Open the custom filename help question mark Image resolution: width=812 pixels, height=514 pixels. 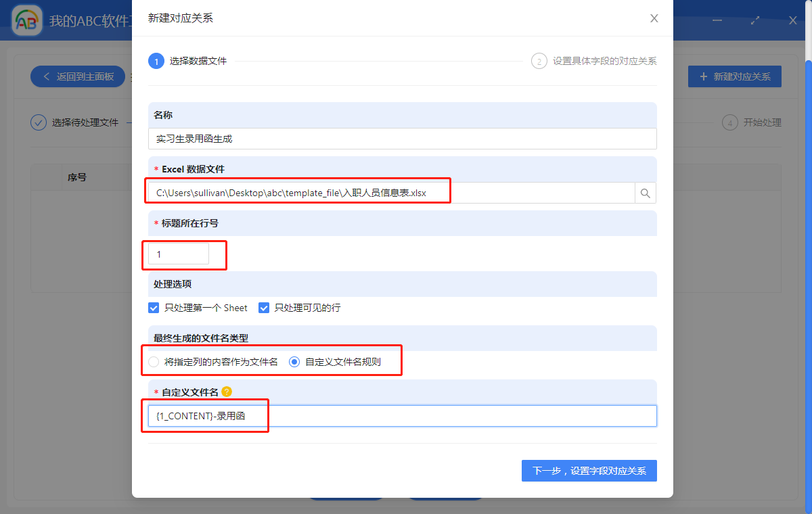(x=227, y=391)
